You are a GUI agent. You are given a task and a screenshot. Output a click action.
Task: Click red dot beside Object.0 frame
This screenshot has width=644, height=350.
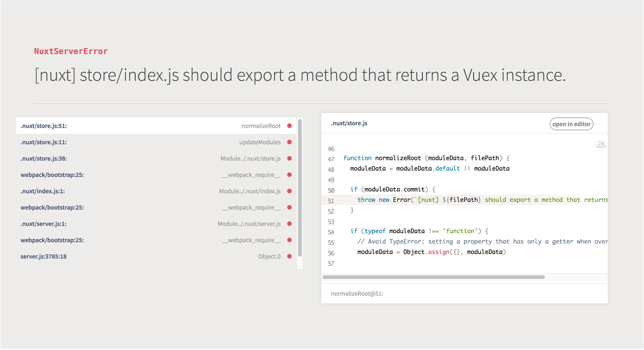click(x=289, y=257)
